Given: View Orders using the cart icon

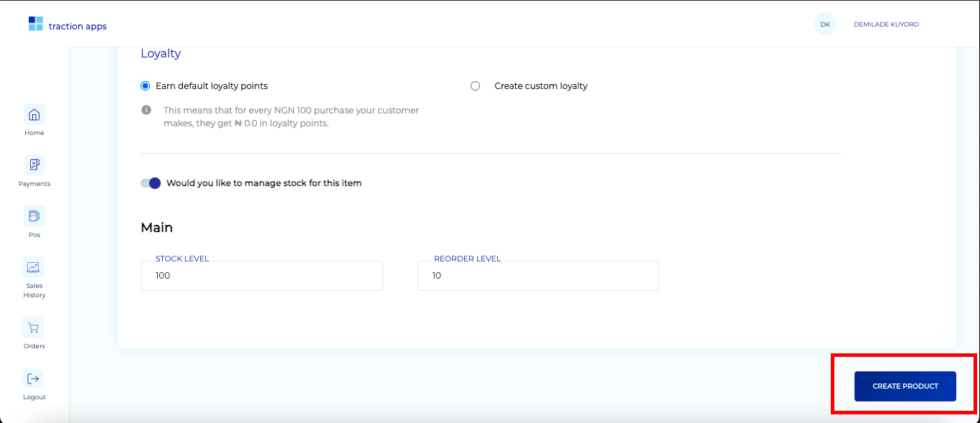Looking at the screenshot, I should pos(33,327).
